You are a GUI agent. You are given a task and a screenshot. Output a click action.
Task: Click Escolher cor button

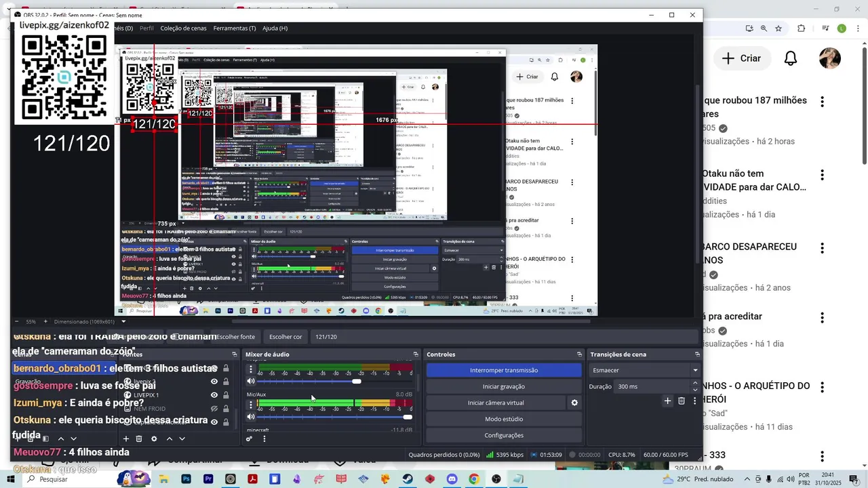click(285, 336)
